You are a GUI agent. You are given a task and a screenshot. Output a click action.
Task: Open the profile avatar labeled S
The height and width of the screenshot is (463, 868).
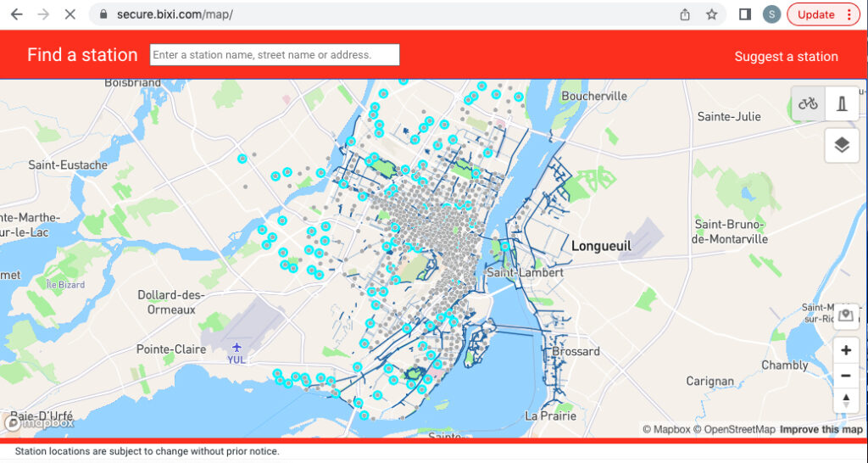[771, 14]
